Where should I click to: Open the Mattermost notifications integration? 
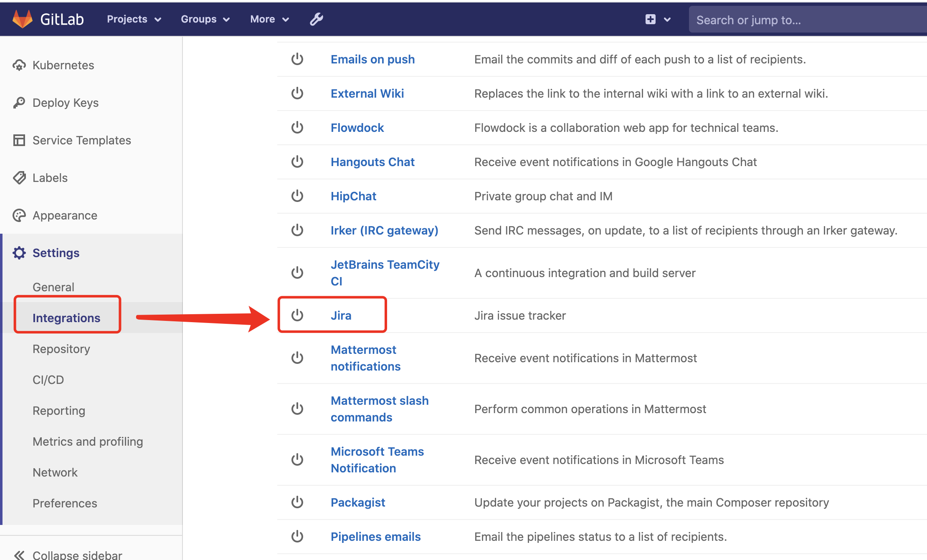[365, 358]
